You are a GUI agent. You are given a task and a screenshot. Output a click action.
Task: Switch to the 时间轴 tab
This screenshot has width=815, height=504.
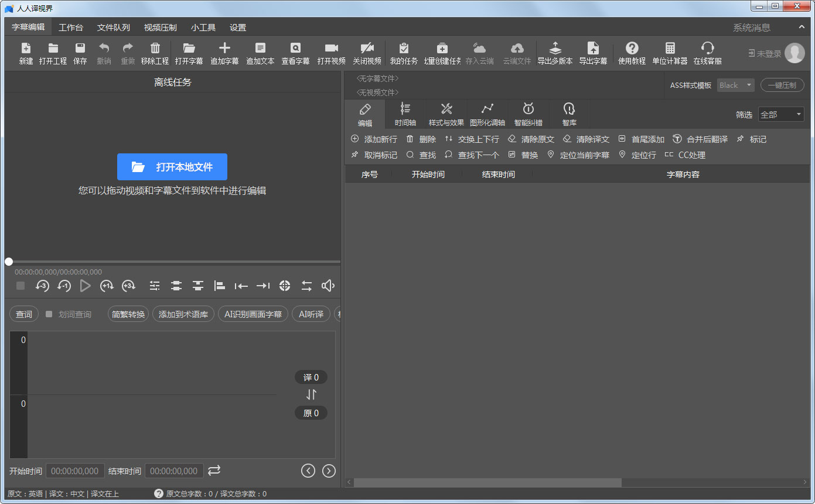click(x=405, y=114)
